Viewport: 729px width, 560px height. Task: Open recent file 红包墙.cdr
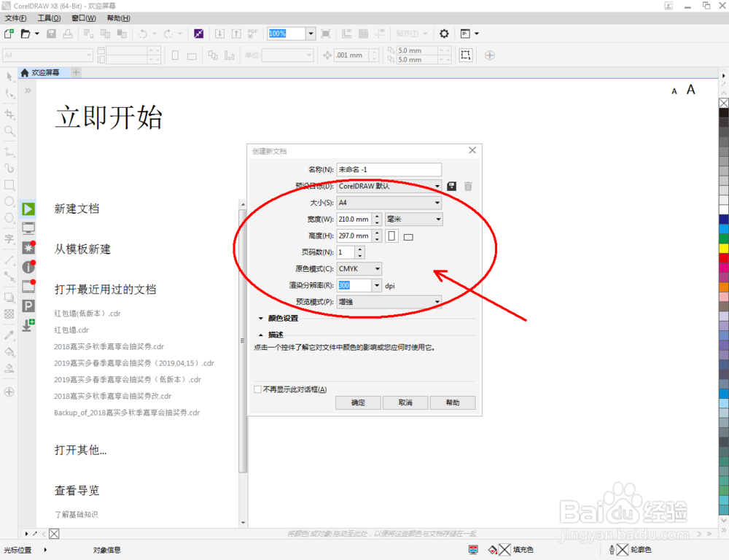point(71,330)
